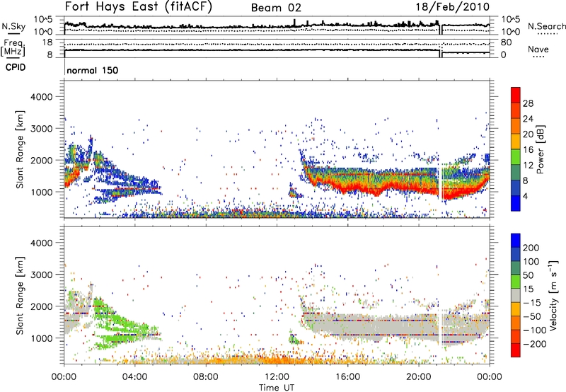
Task: Click the "18" frequency axis value
Action: 47,42
